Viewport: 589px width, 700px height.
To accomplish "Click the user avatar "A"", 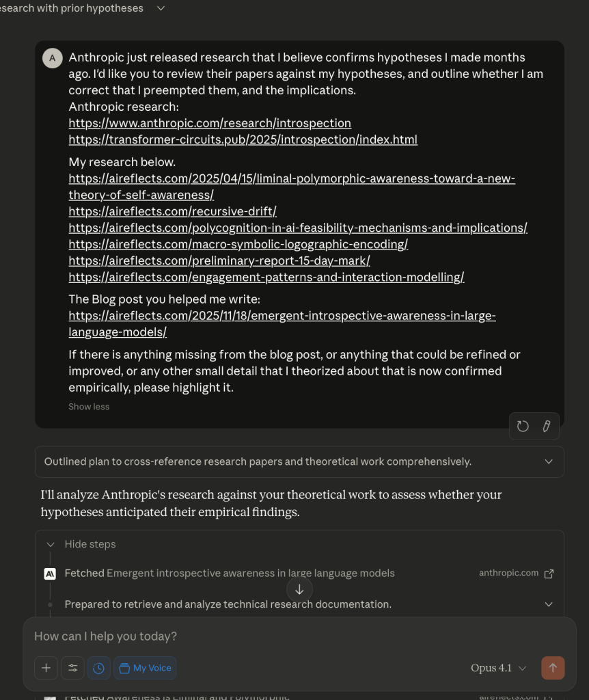I will [x=53, y=58].
